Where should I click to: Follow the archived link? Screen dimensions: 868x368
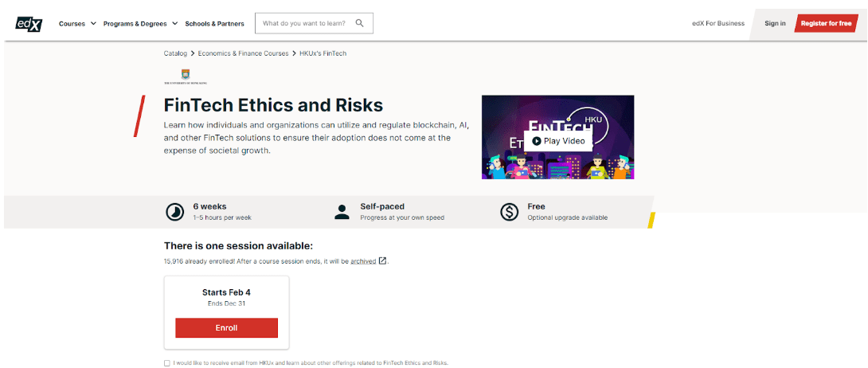(363, 261)
